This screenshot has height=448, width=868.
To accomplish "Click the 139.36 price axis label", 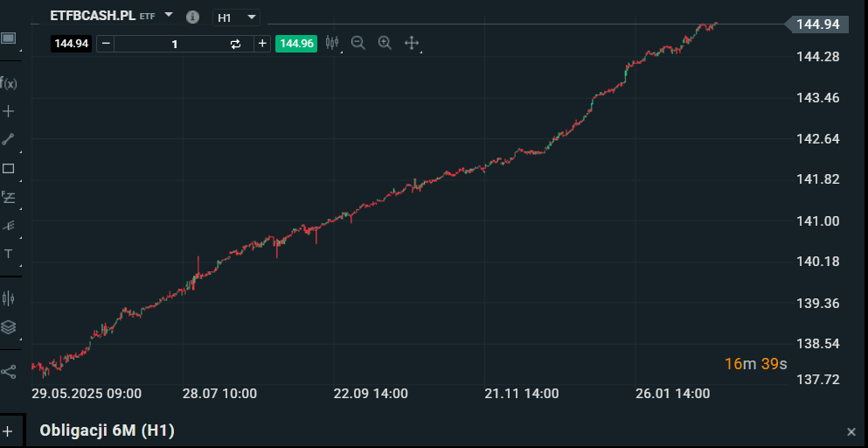I will [817, 304].
